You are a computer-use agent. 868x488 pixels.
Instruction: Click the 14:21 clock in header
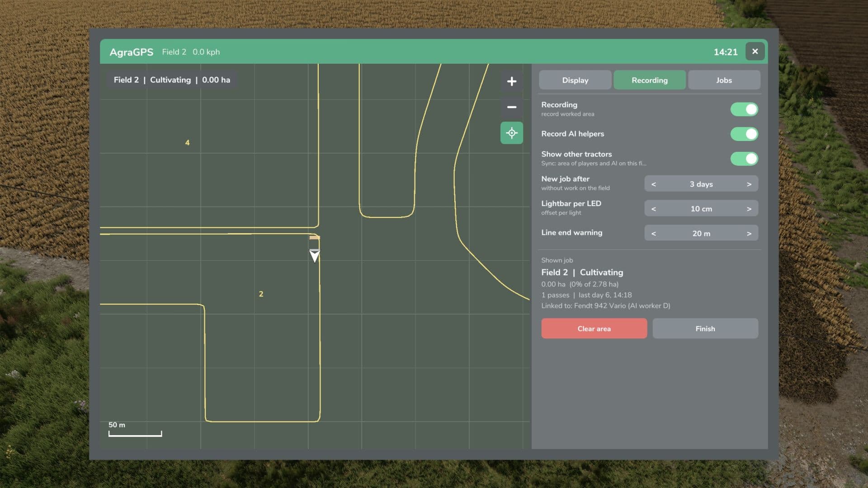[725, 52]
